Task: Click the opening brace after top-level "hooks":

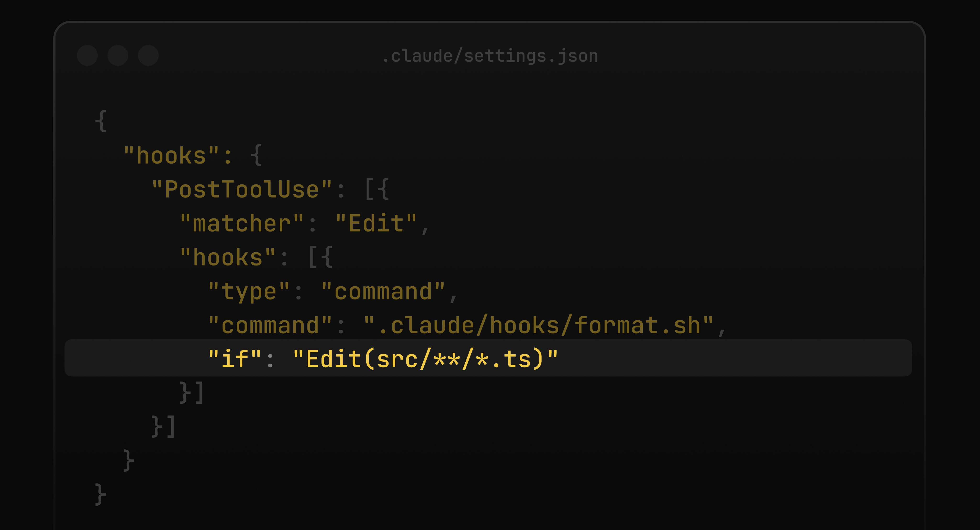Action: click(257, 155)
